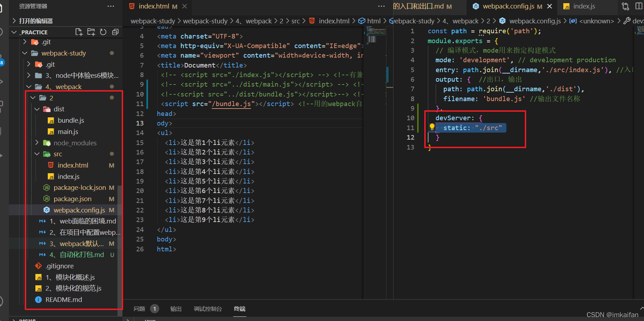Open the 输出 panel tab

176,309
